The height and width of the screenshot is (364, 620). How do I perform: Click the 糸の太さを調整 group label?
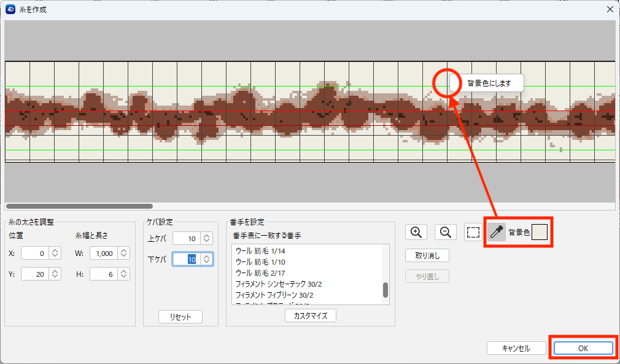31,222
